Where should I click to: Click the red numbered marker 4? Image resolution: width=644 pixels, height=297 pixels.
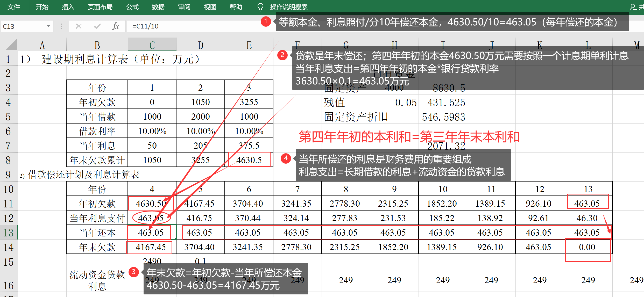tap(286, 158)
